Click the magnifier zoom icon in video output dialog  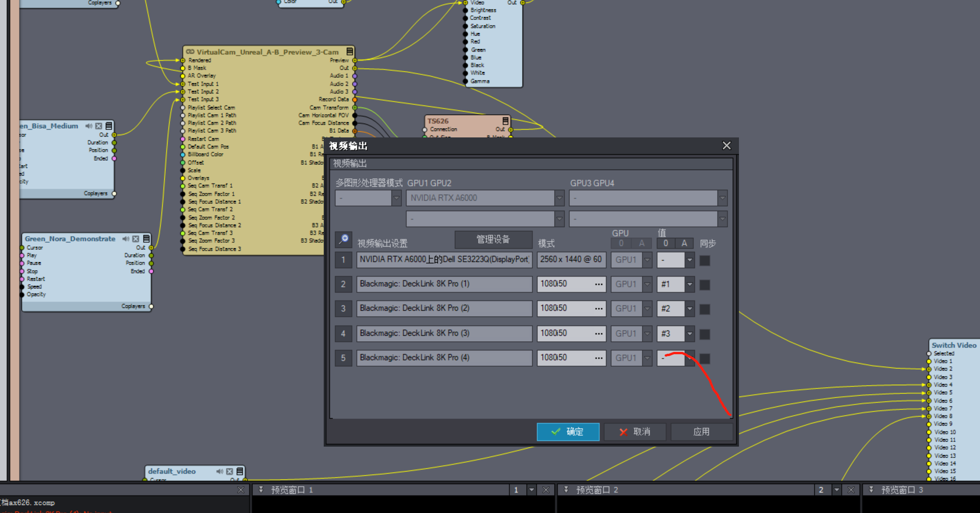point(344,239)
